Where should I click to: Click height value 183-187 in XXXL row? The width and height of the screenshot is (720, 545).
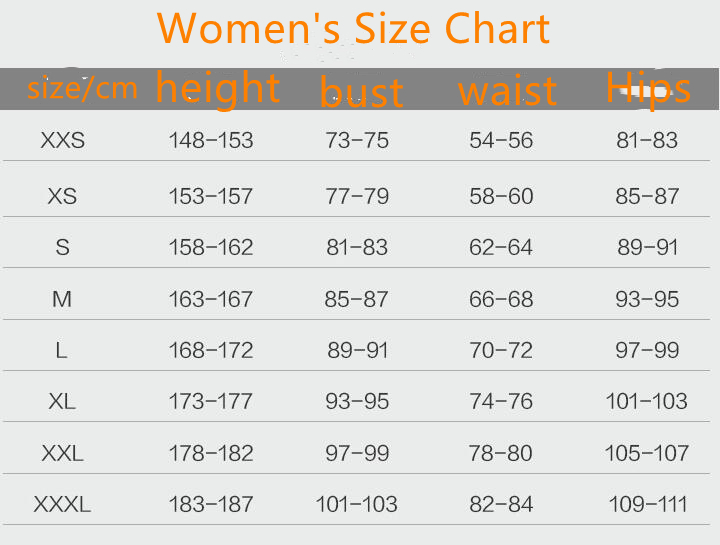point(211,505)
